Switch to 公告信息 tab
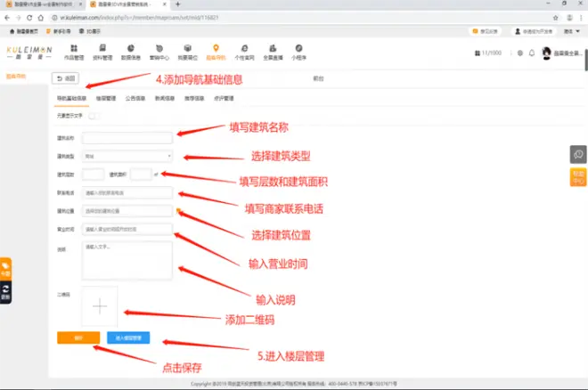 tap(135, 99)
